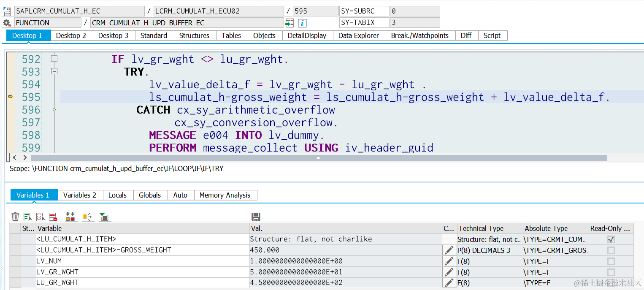Click the gray deselect-rows icon in variables toolbar
The height and width of the screenshot is (290, 644).
pyautogui.click(x=41, y=217)
